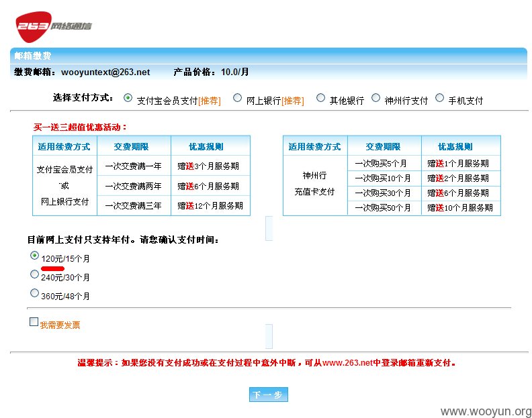Click the 一次交费满三年 table cell
This screenshot has width=532, height=418.
click(x=134, y=205)
